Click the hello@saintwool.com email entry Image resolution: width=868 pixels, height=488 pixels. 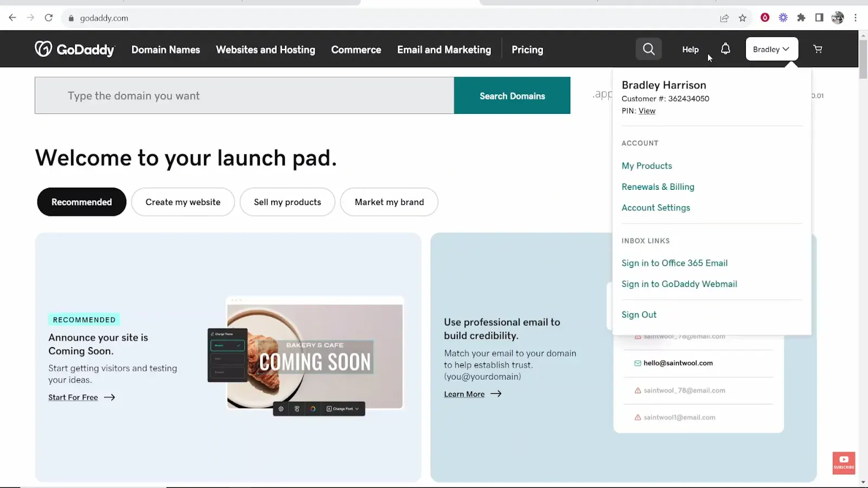pos(678,363)
